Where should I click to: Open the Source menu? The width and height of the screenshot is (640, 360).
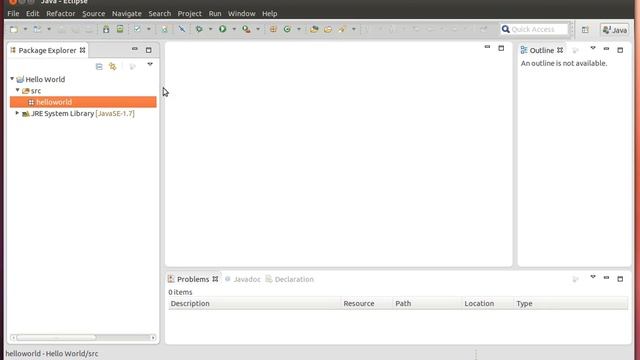click(93, 13)
